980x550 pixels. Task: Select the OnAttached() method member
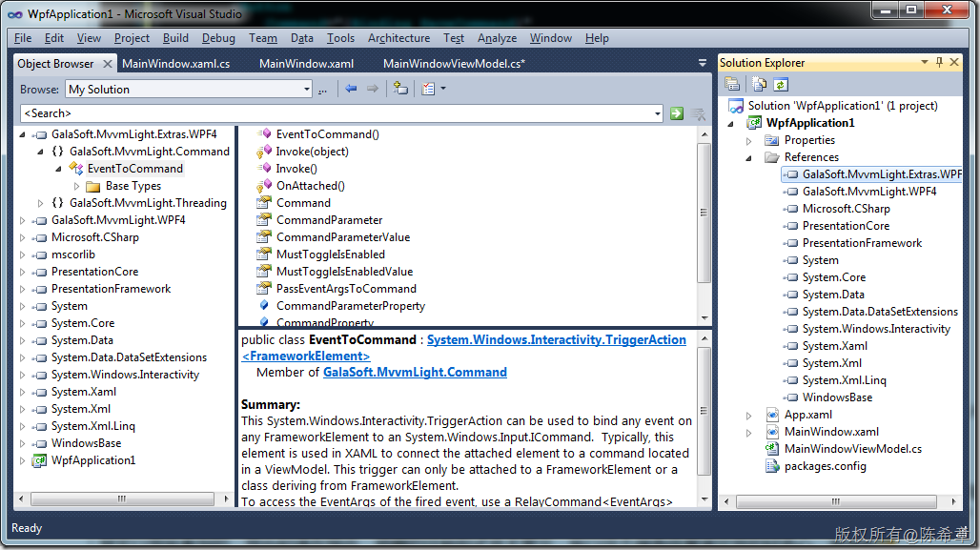310,186
